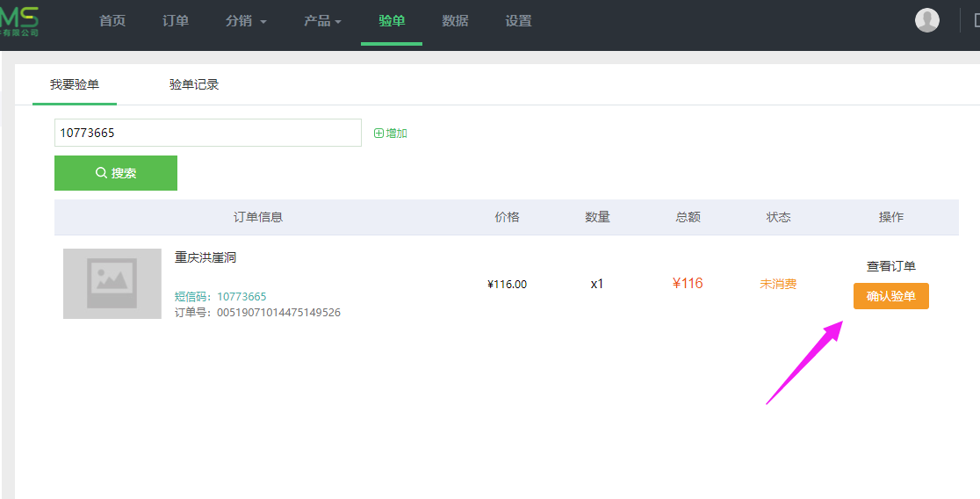Go to 首页 in the top navigation
980x499 pixels.
pos(112,21)
